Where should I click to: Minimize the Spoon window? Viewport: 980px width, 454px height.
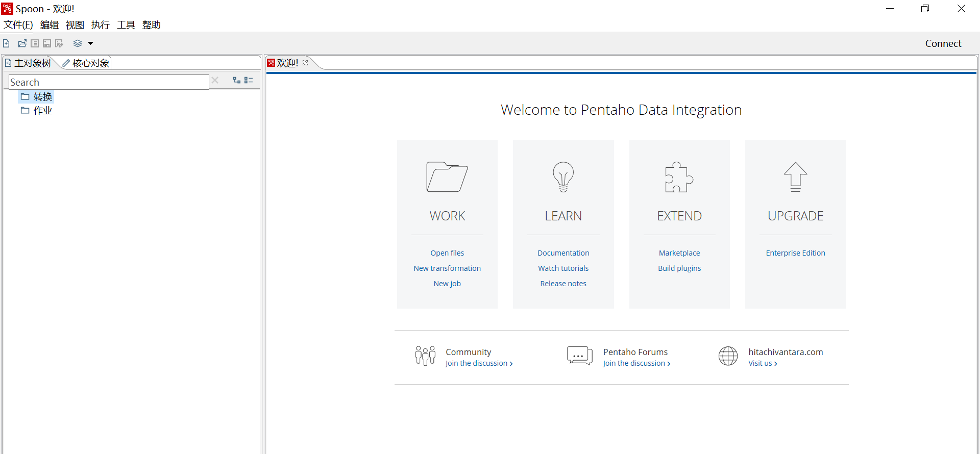pyautogui.click(x=890, y=8)
